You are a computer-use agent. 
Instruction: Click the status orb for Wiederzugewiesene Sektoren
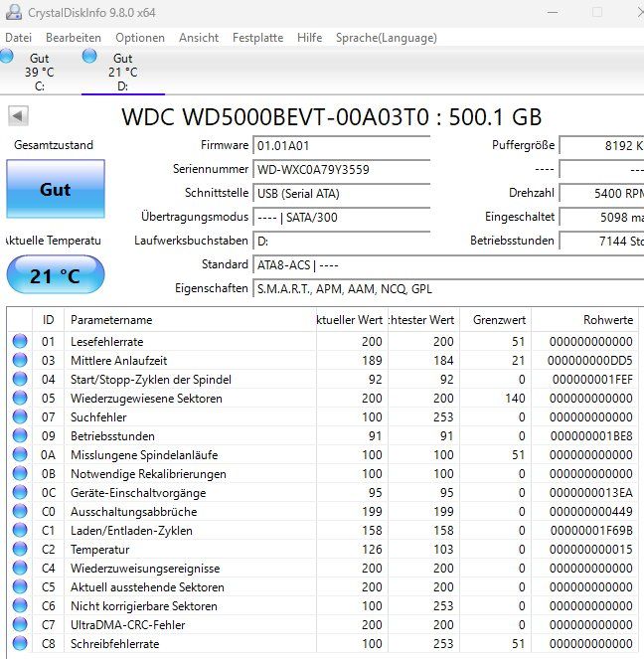(x=20, y=398)
